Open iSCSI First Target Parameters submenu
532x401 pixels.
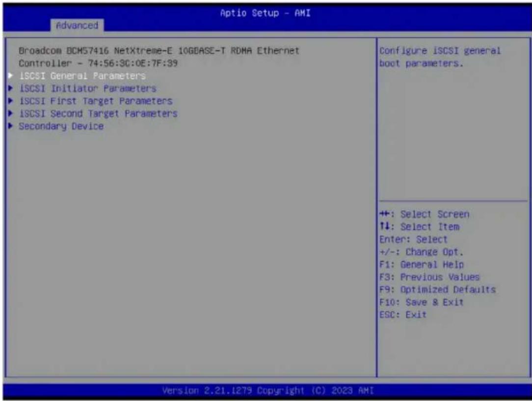coord(96,100)
